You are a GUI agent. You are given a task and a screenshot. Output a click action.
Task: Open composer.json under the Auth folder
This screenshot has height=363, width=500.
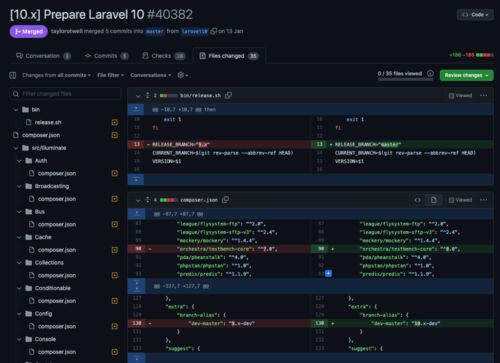coord(57,173)
